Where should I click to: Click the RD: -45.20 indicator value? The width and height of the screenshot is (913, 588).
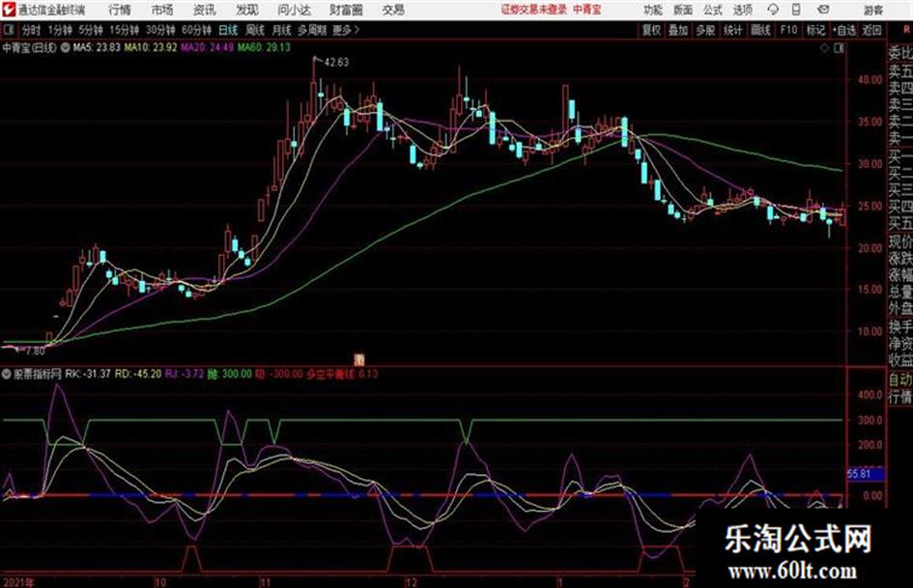tap(138, 374)
